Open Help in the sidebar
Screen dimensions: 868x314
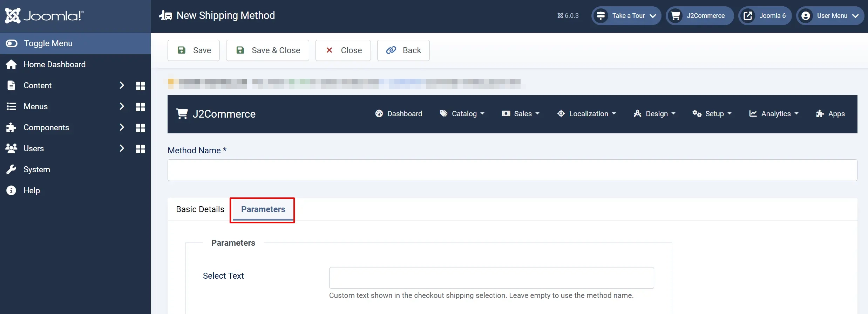[32, 190]
